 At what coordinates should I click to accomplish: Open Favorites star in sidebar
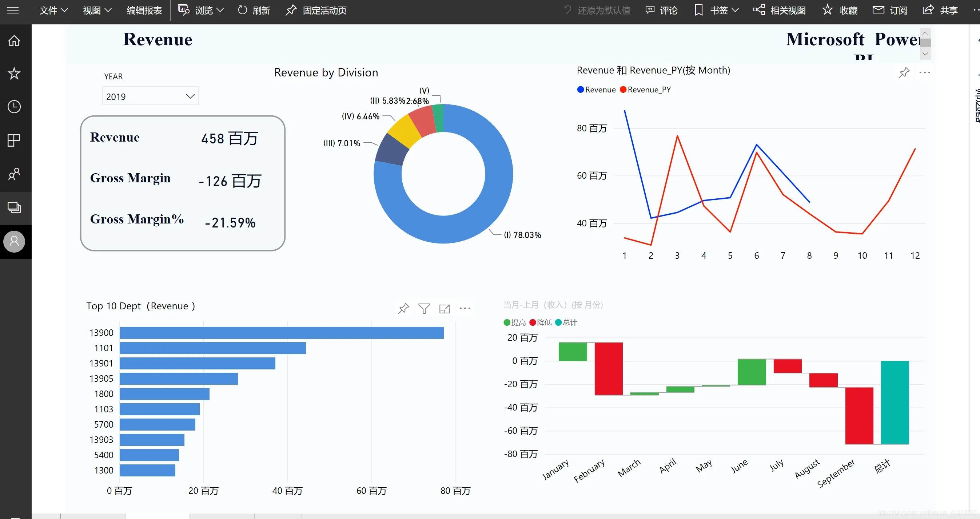(14, 73)
